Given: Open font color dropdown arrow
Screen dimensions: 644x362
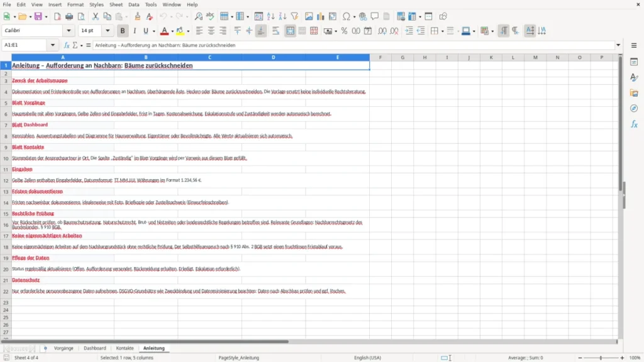Looking at the screenshot, I should (172, 31).
